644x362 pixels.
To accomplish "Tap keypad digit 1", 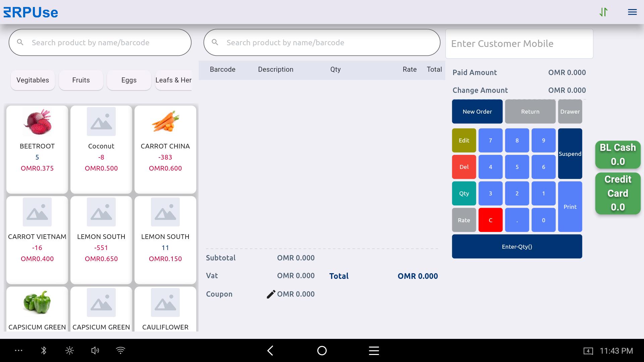I will click(543, 193).
